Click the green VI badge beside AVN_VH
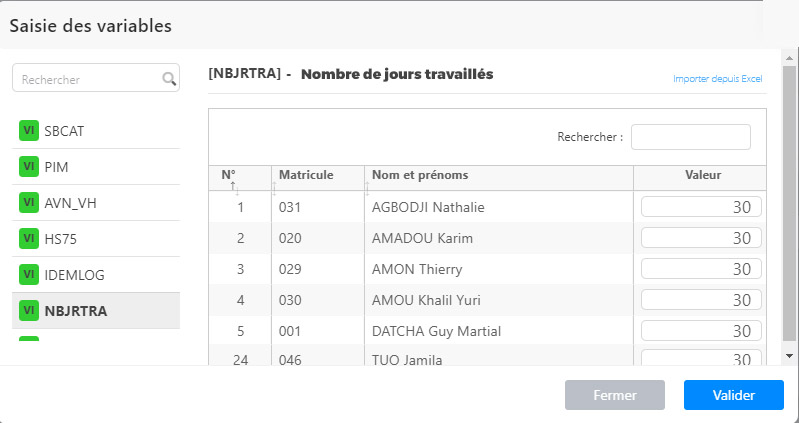This screenshot has width=799, height=423. [x=29, y=202]
